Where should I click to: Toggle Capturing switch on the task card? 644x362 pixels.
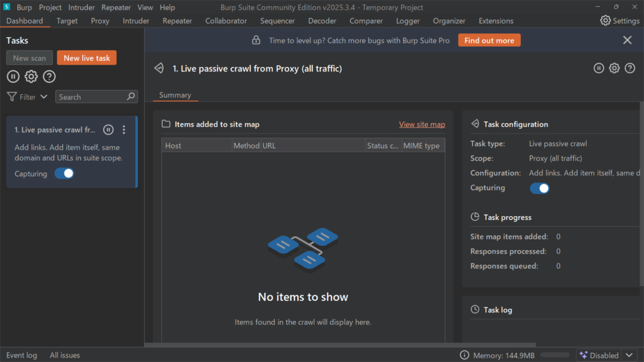pyautogui.click(x=64, y=174)
